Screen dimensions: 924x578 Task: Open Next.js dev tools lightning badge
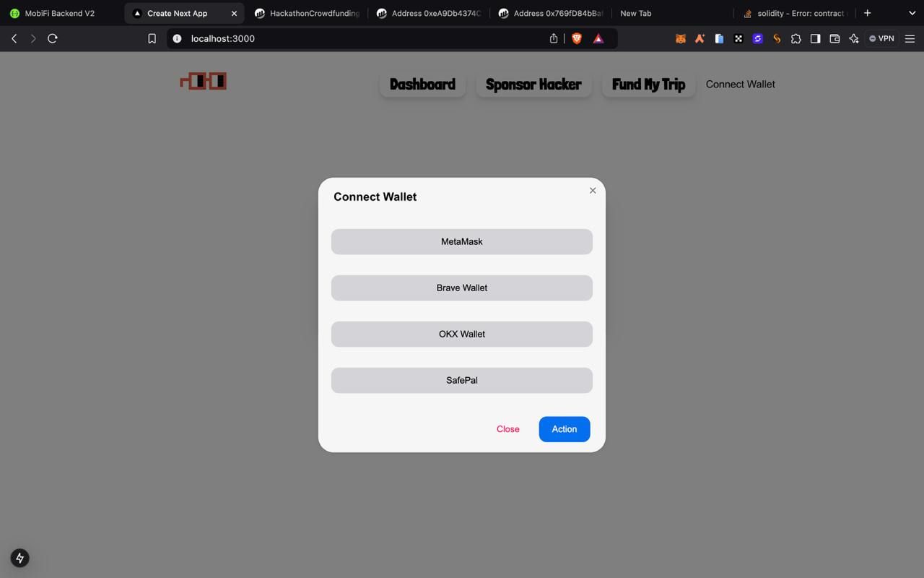[19, 558]
